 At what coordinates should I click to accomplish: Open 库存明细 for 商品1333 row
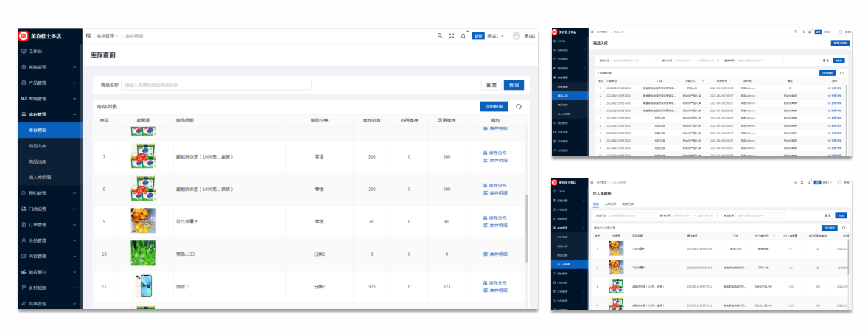pyautogui.click(x=494, y=254)
